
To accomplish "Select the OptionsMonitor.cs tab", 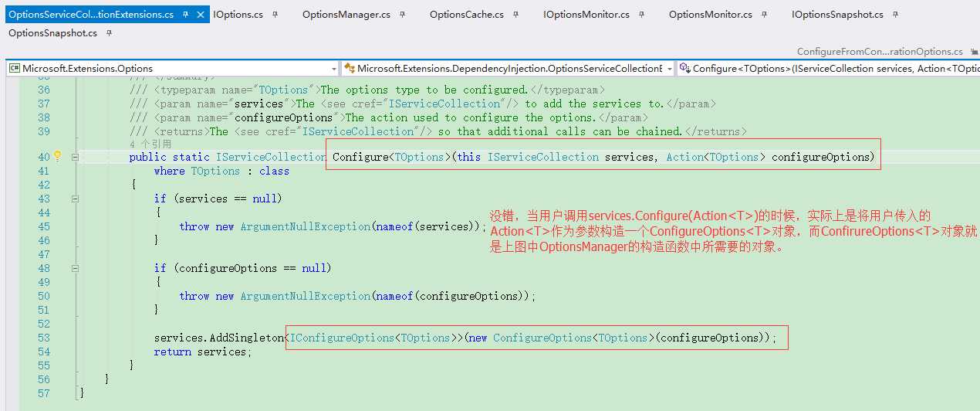I will 711,15.
